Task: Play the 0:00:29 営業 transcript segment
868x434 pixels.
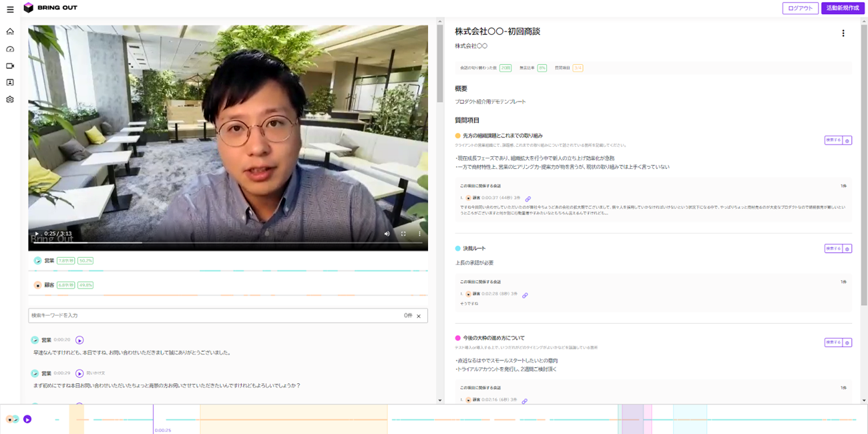Action: pos(79,373)
